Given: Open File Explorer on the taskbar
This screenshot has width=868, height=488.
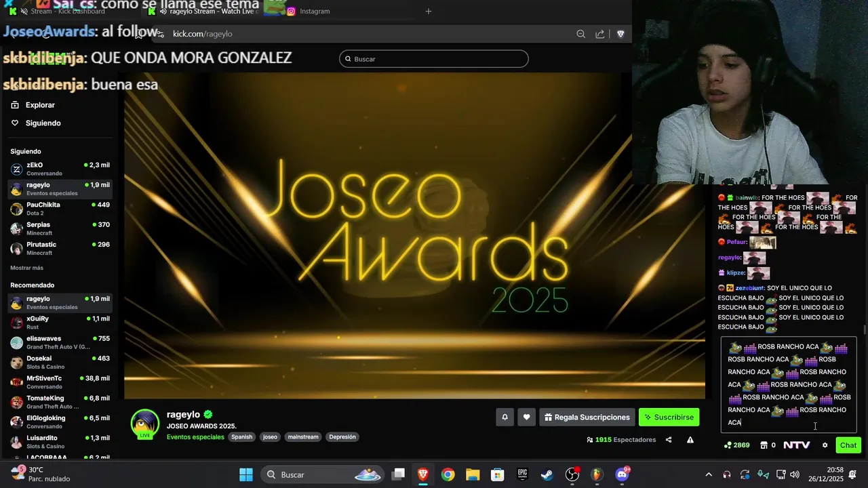Looking at the screenshot, I should [x=473, y=474].
